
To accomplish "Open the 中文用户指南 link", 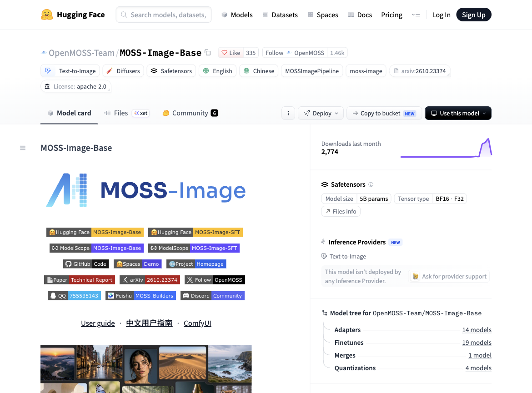I will pos(149,323).
